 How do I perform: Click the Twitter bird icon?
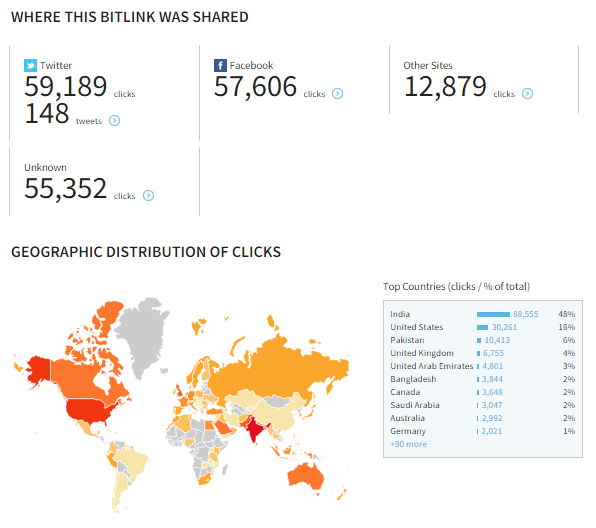[30, 65]
